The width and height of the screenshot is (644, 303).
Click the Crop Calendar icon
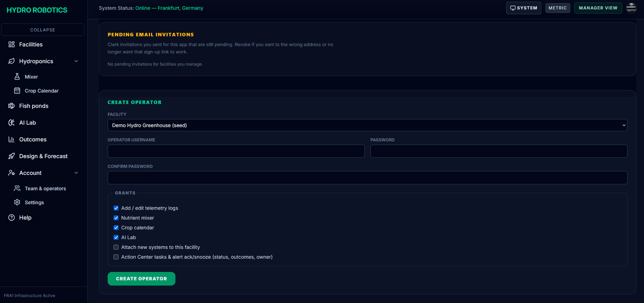(17, 90)
